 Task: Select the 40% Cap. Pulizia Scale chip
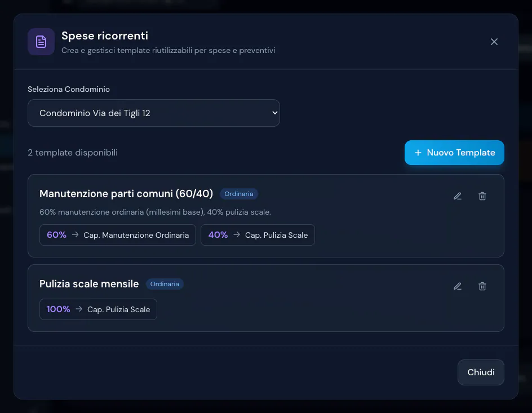click(258, 235)
